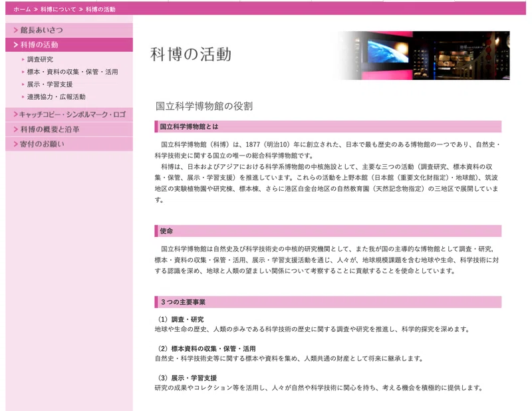Open 連携協力・広報活動 submenu link

tap(57, 97)
